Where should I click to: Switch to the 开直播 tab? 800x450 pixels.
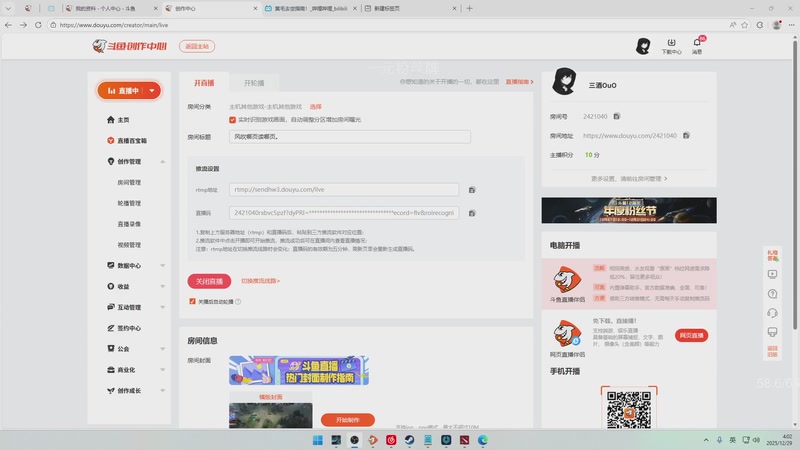(x=204, y=83)
